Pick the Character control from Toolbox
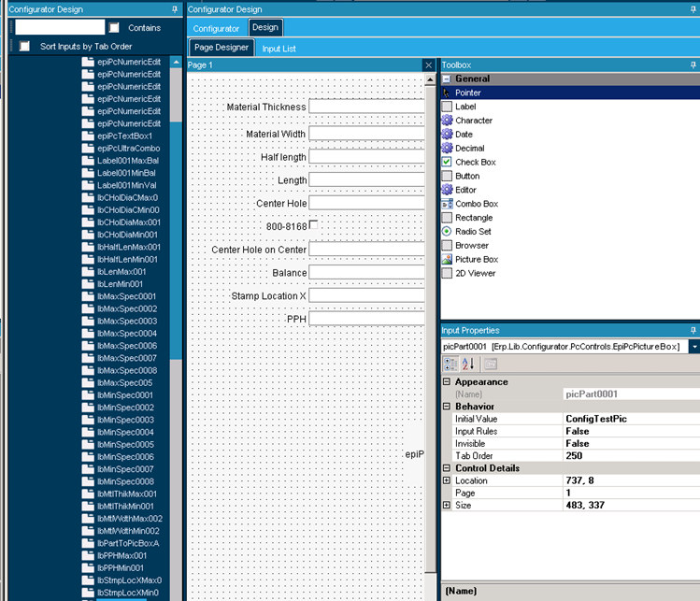This screenshot has height=601, width=700. (x=473, y=121)
